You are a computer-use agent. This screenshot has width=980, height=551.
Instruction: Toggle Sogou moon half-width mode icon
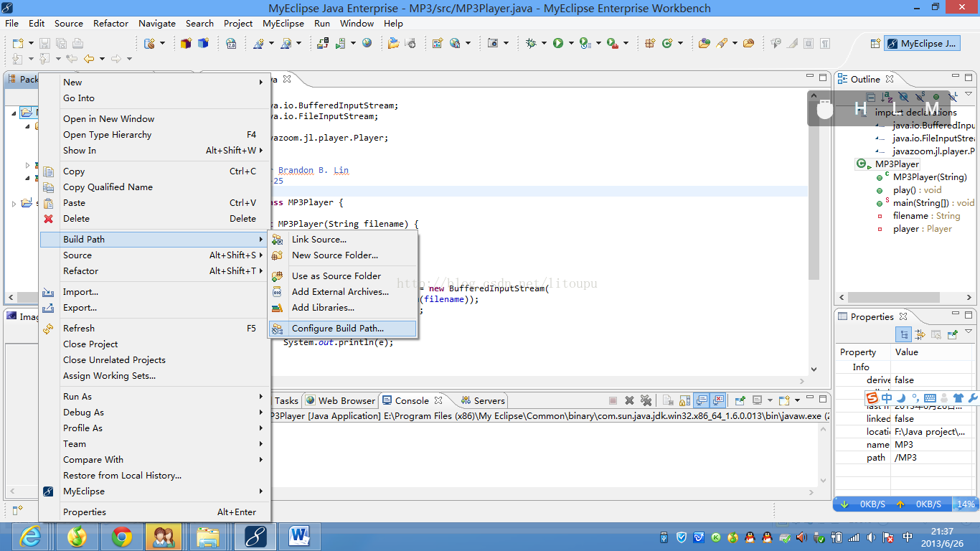click(901, 398)
